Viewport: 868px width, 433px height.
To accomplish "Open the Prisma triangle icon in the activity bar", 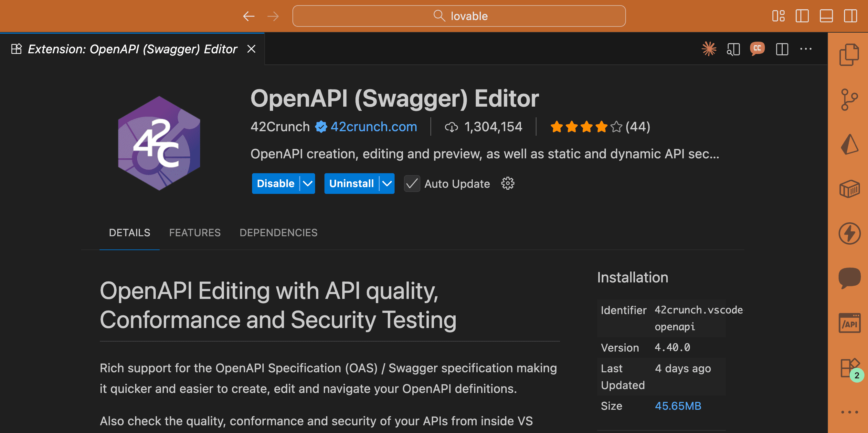I will click(x=849, y=144).
